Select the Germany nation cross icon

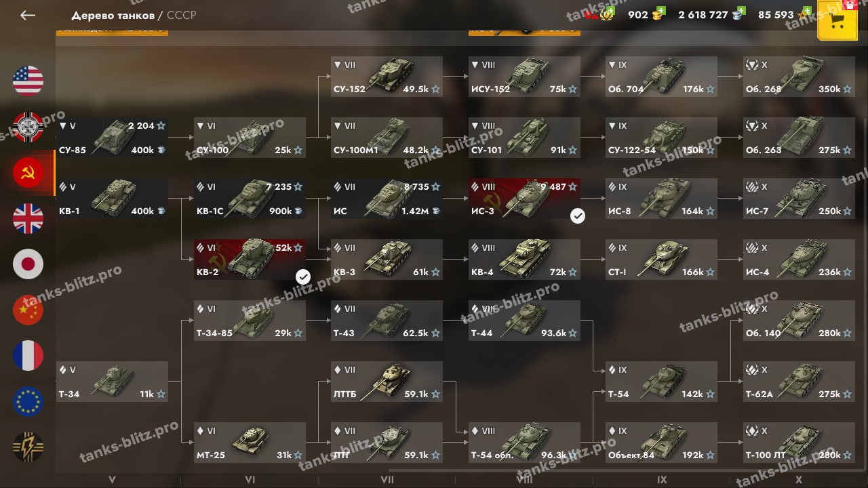[28, 127]
